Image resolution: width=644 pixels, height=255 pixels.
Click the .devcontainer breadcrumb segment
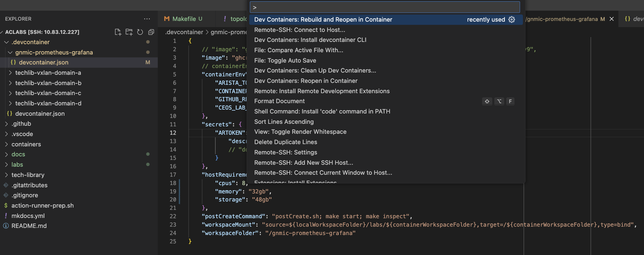(x=184, y=32)
